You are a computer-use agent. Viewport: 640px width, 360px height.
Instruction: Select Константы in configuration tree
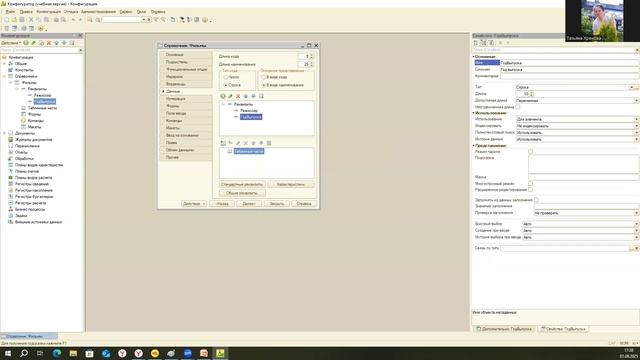24,70
